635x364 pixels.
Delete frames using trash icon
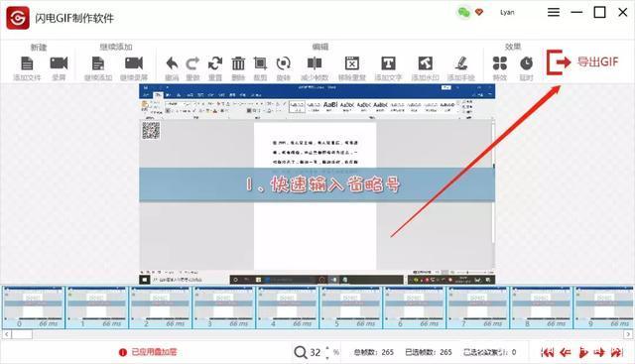[238, 63]
